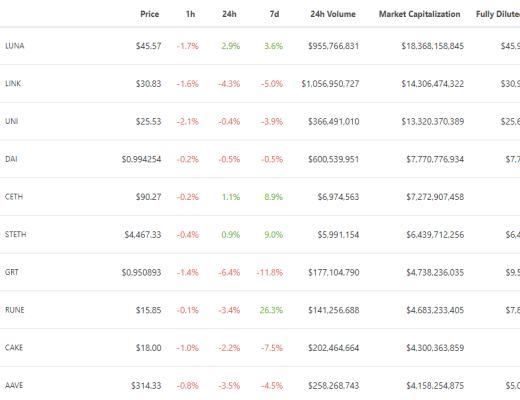Click RUNE 24h volume $141,256,688

point(334,310)
